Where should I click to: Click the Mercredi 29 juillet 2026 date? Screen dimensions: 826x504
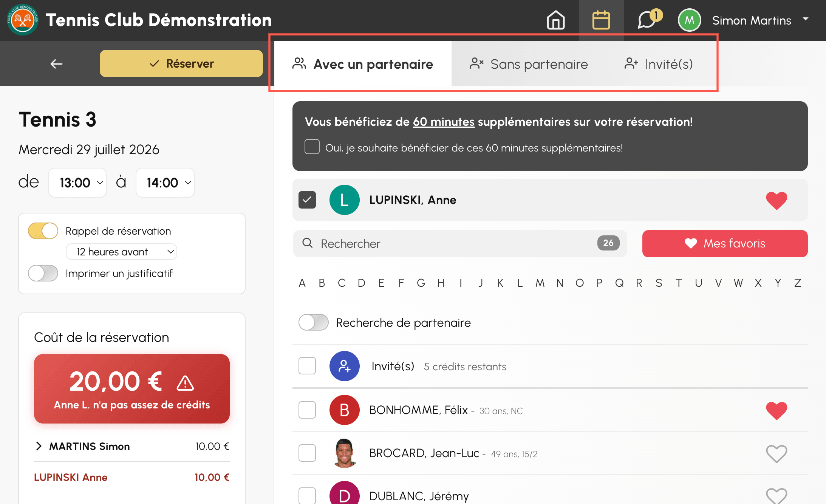tap(89, 150)
